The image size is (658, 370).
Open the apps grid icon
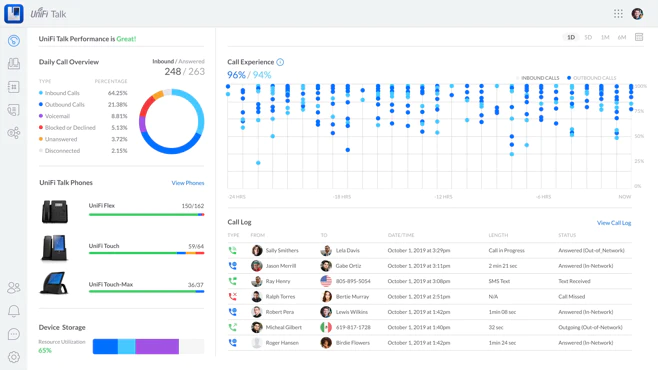(x=618, y=14)
